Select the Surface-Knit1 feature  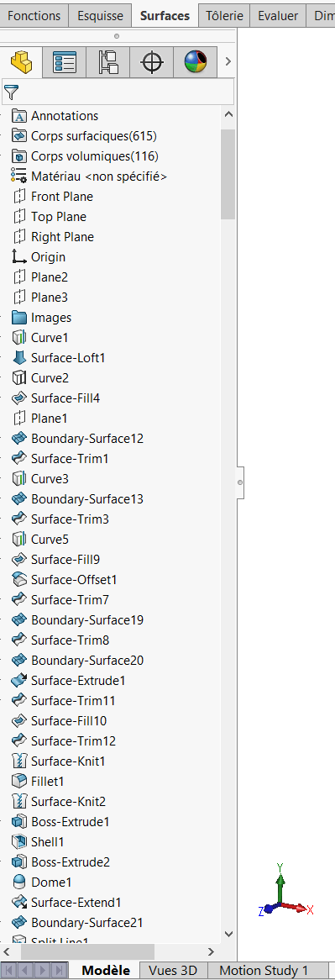tap(68, 761)
